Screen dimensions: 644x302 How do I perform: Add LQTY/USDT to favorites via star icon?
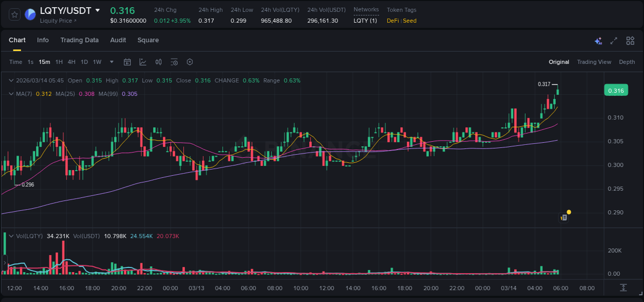(14, 14)
